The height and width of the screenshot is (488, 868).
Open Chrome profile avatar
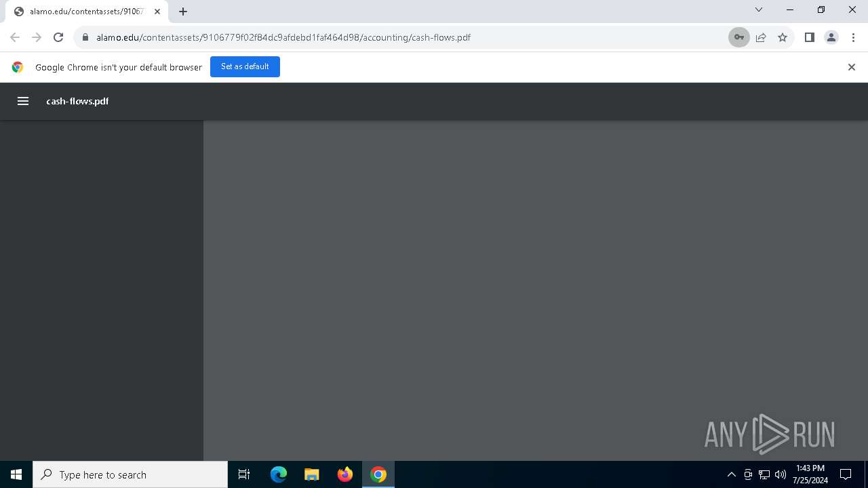point(831,37)
